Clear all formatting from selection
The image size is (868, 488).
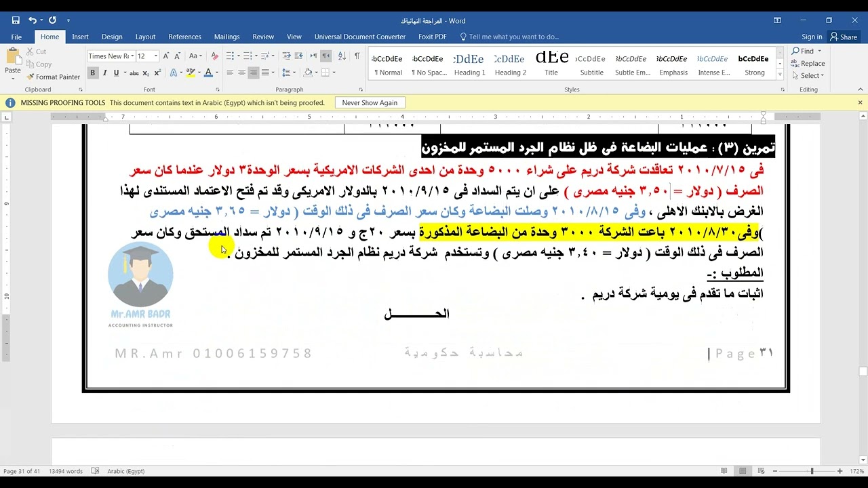click(215, 56)
